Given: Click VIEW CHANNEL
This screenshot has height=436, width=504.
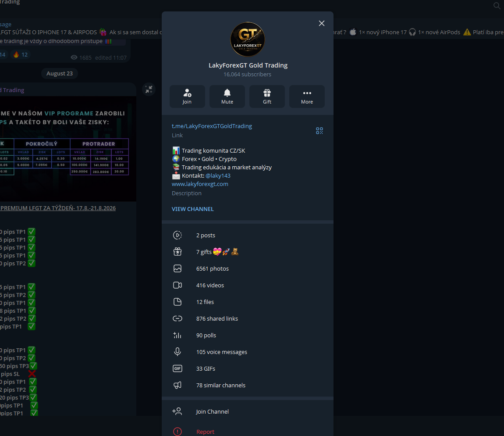Looking at the screenshot, I should [x=192, y=209].
